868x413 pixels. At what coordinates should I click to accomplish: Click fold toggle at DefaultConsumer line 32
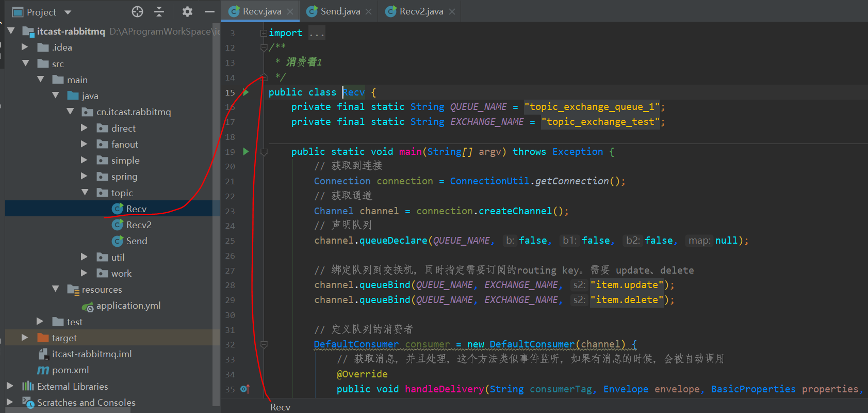point(264,344)
